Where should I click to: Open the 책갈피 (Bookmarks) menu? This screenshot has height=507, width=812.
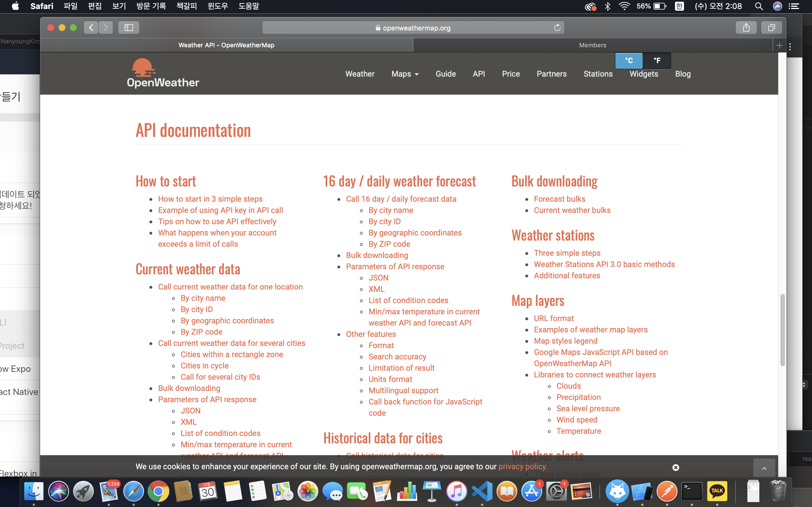[187, 6]
